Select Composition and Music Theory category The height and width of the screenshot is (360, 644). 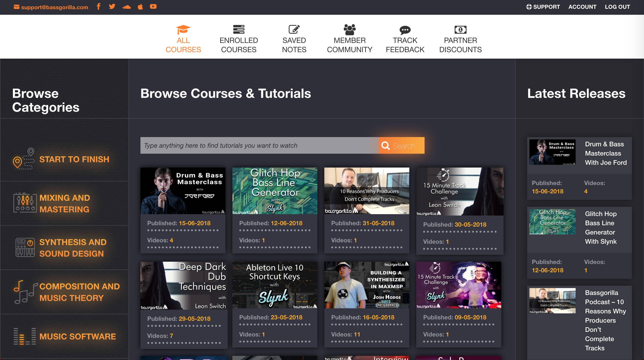(79, 292)
